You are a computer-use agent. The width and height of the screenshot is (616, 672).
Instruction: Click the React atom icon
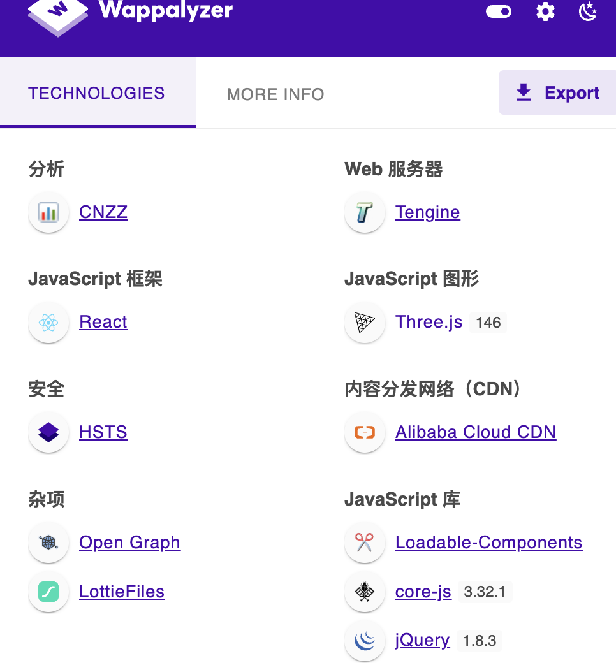[x=48, y=323]
